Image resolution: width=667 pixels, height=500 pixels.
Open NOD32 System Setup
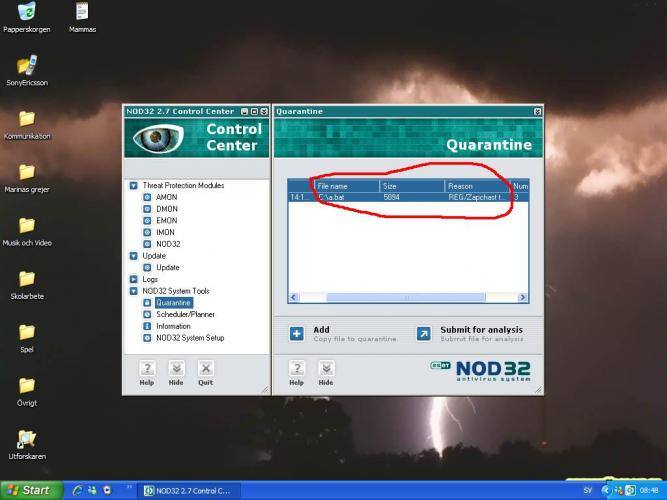[189, 338]
